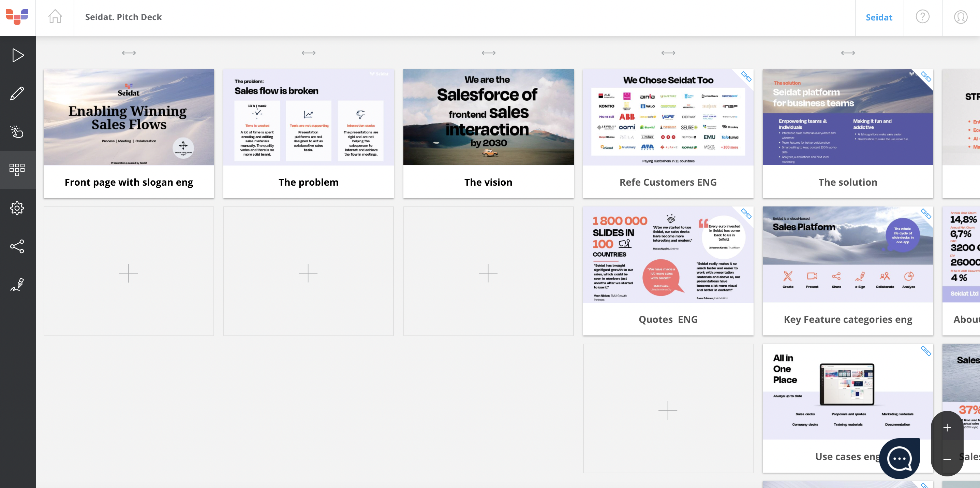Click column arrow above The vision slide
The height and width of the screenshot is (488, 980).
click(x=489, y=53)
